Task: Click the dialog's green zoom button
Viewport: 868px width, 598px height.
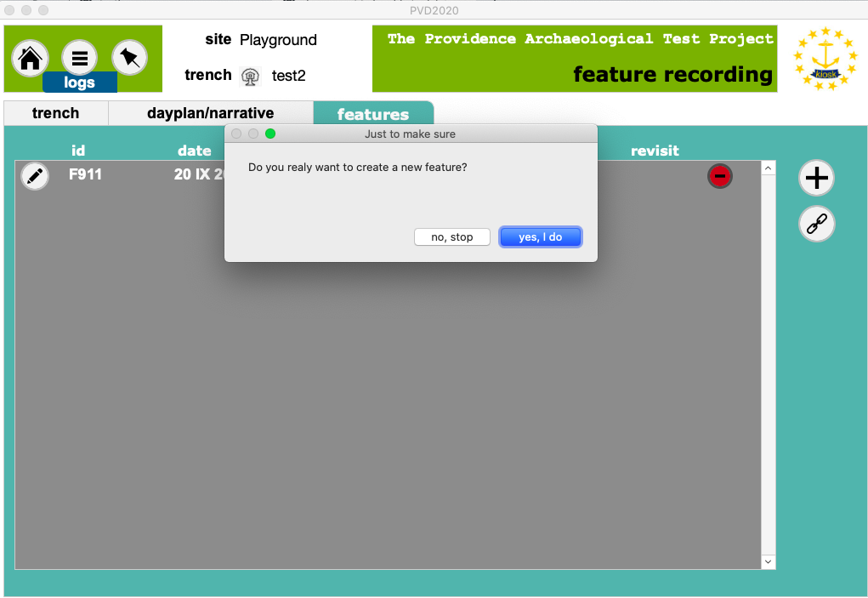Action: pos(270,134)
